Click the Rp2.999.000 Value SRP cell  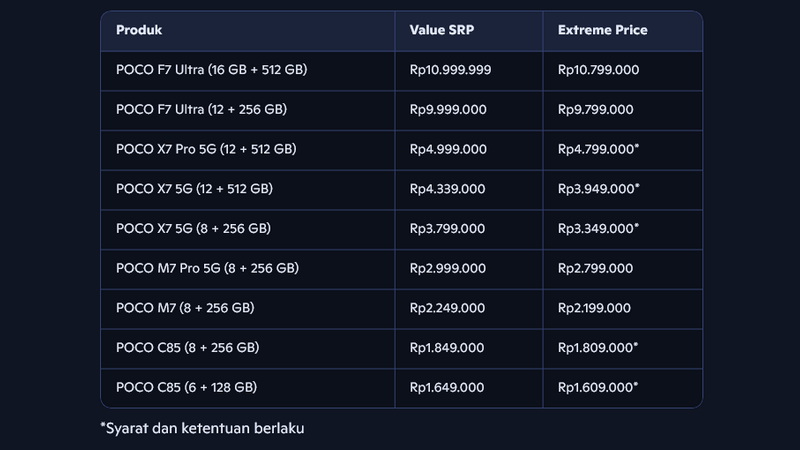pyautogui.click(x=448, y=268)
